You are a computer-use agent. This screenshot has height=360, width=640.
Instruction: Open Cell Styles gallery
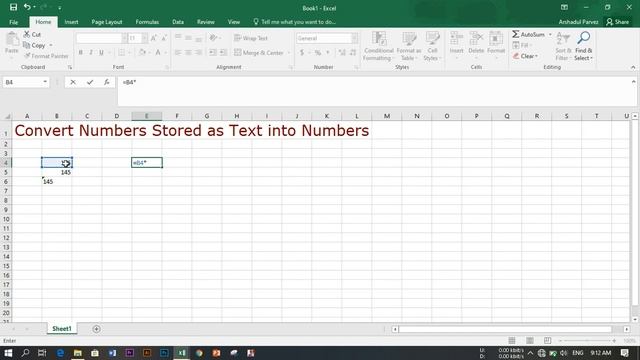click(432, 46)
